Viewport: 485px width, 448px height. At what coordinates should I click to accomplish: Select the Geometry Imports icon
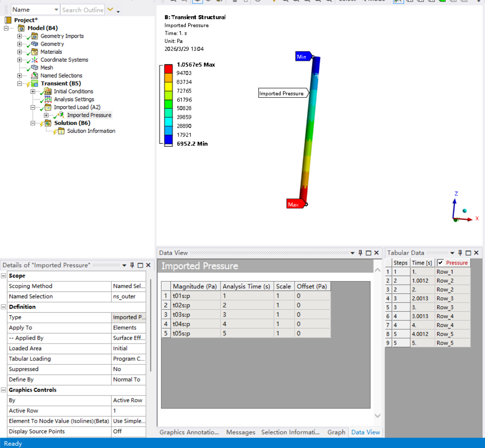tap(35, 36)
